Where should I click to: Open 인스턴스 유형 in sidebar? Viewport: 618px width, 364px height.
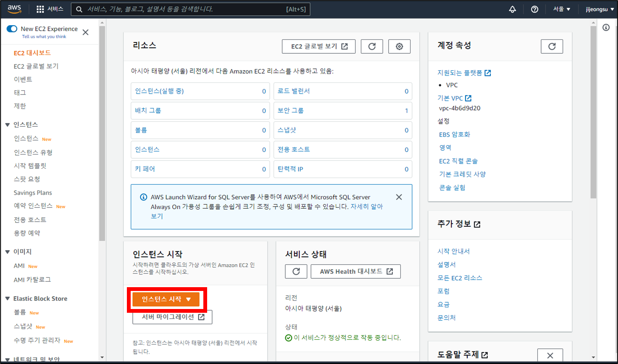33,152
